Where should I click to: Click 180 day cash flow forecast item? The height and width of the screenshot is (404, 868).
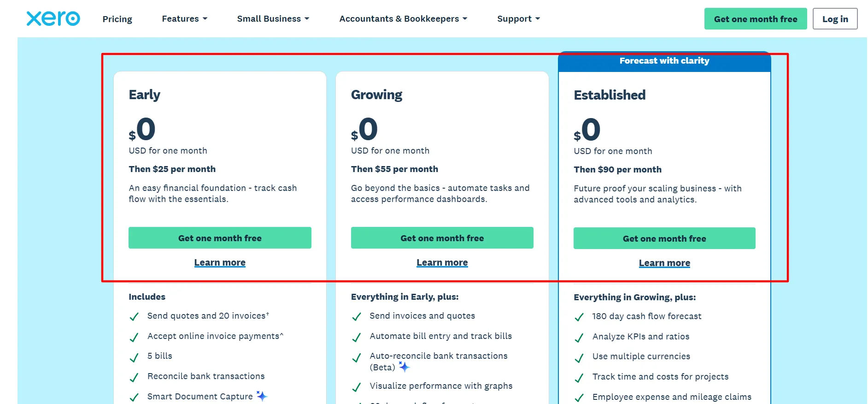click(x=647, y=316)
